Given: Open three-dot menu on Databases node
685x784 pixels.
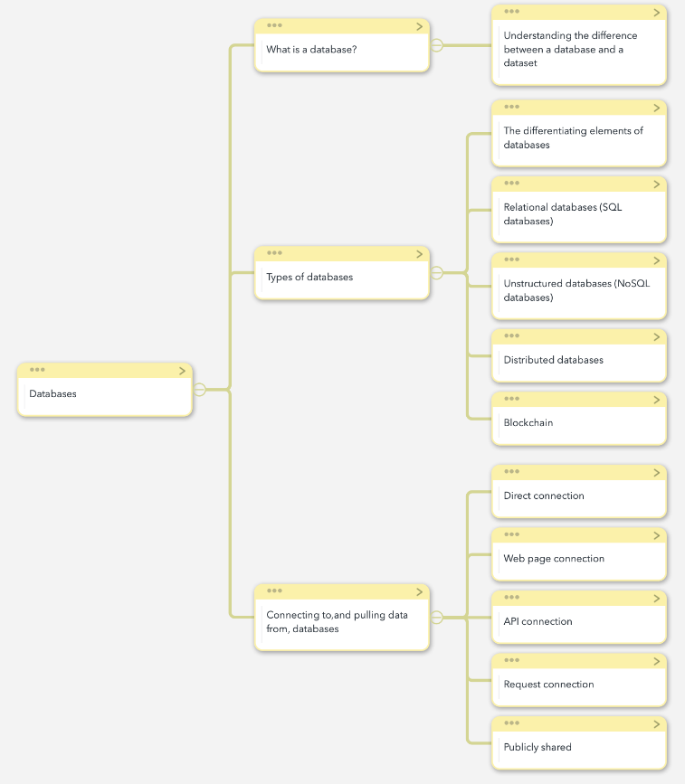Looking at the screenshot, I should pyautogui.click(x=37, y=370).
